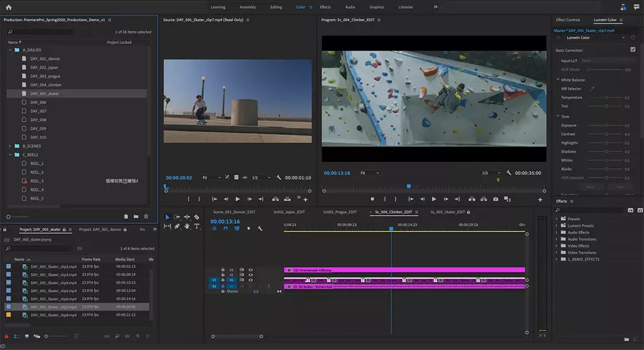
Task: Open the Home screen icon
Action: [9, 7]
